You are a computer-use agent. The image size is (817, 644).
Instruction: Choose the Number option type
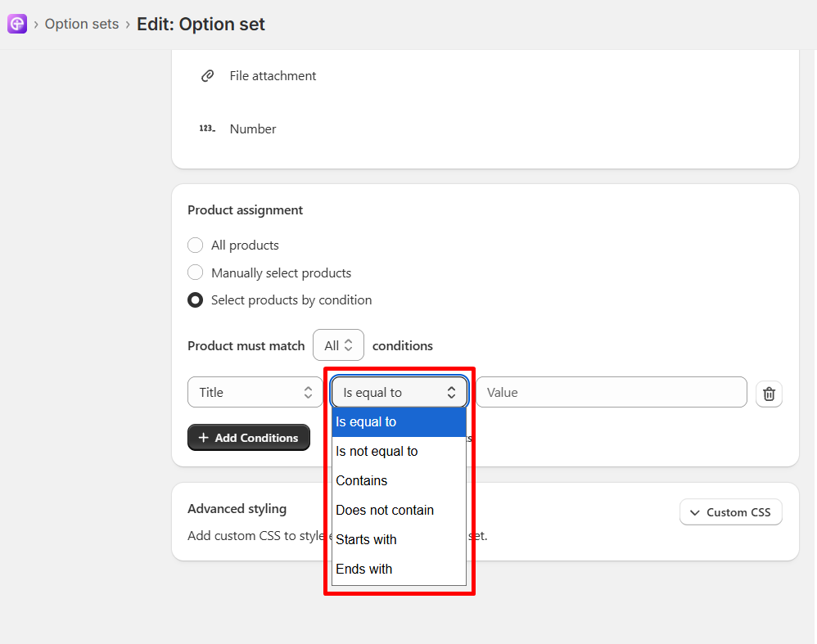(253, 129)
